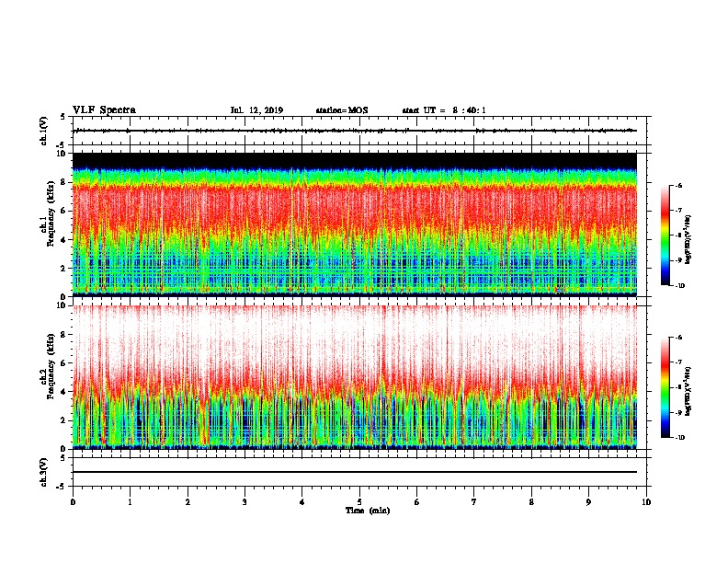Click the log(PSD) label beside ch.2 colorbar
Screen dimensions: 728x563
(688, 391)
